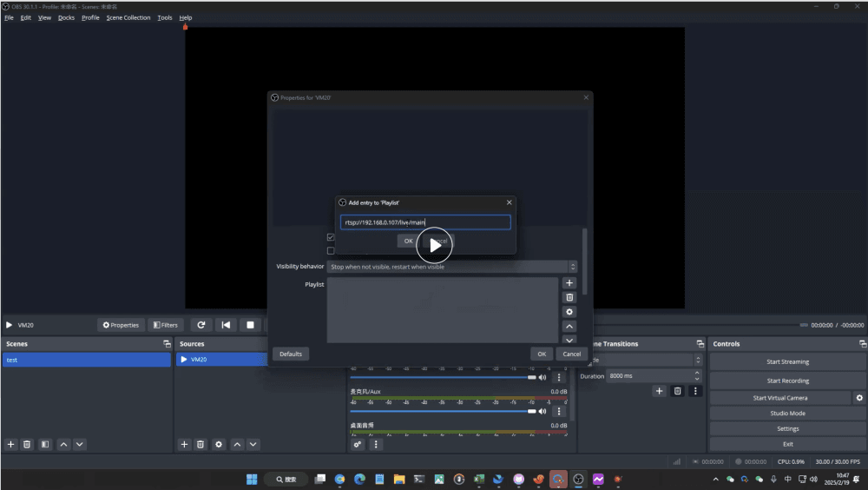Close the Add entry to 'Playlist' dialog

pos(510,202)
